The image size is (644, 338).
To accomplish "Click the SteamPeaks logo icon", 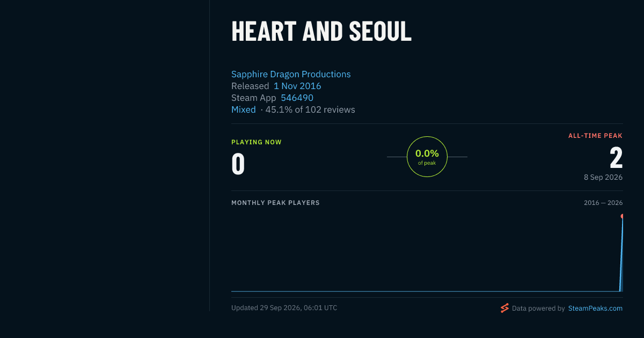I will point(504,308).
